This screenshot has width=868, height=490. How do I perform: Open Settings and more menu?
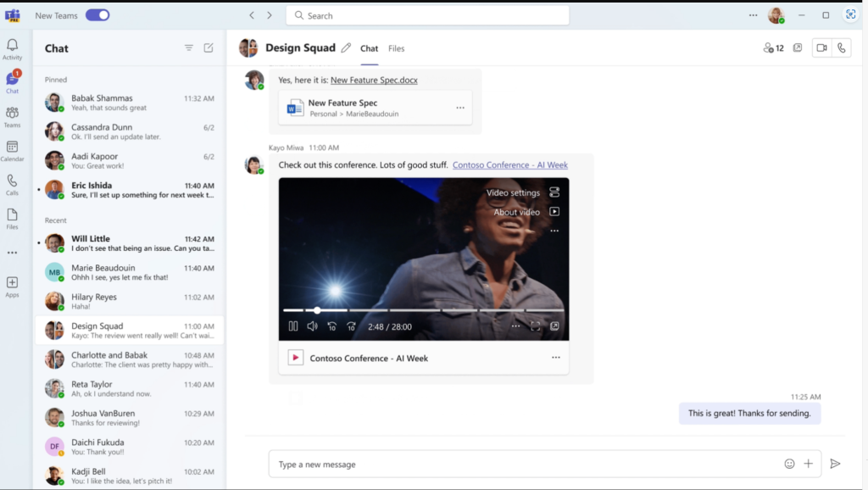(x=753, y=15)
